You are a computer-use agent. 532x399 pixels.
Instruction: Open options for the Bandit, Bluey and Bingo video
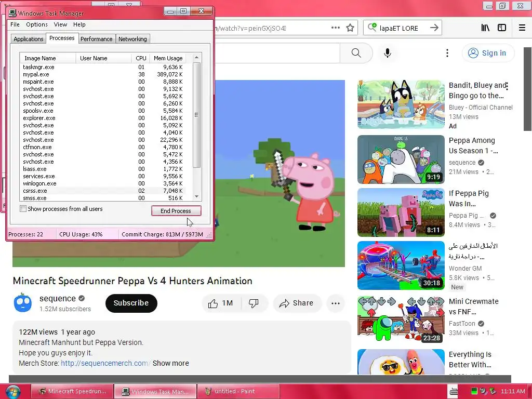click(x=507, y=86)
